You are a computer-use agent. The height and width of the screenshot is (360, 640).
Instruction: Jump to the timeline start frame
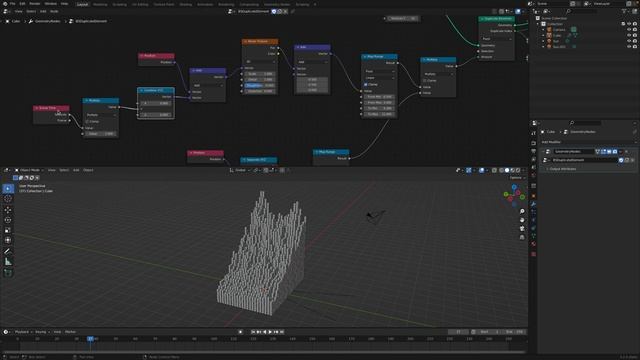(x=253, y=332)
